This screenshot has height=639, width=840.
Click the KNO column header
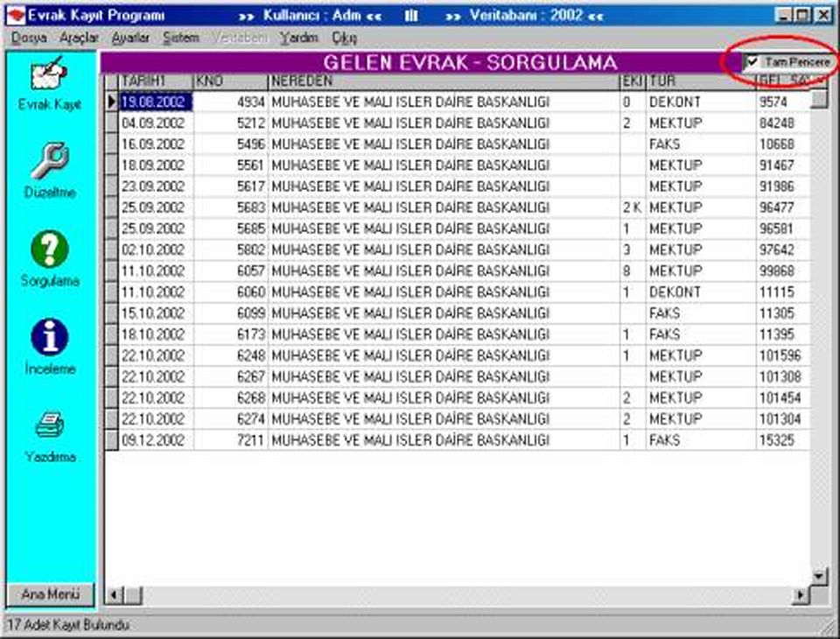click(230, 81)
